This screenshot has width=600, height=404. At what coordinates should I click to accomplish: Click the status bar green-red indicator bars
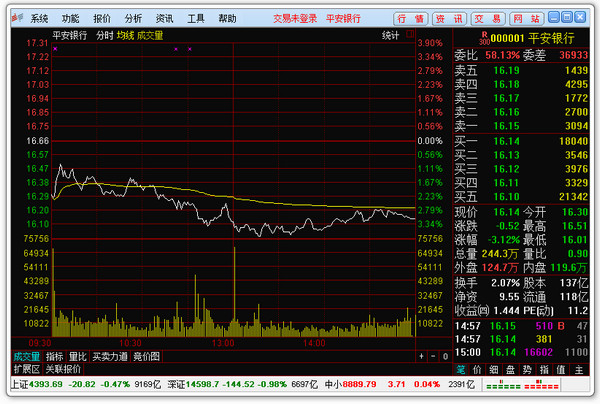(522, 384)
